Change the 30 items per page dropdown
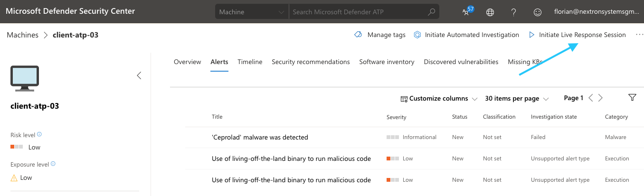This screenshot has width=644, height=196. pyautogui.click(x=516, y=98)
